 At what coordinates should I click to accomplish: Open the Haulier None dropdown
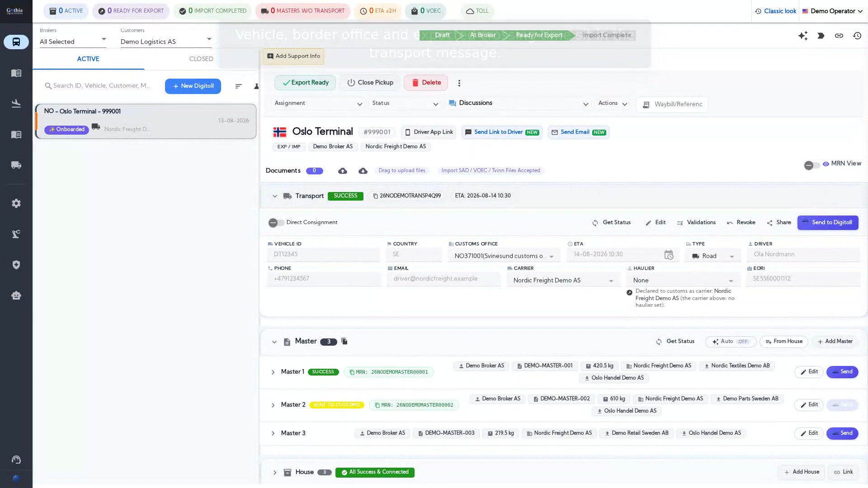(x=683, y=281)
